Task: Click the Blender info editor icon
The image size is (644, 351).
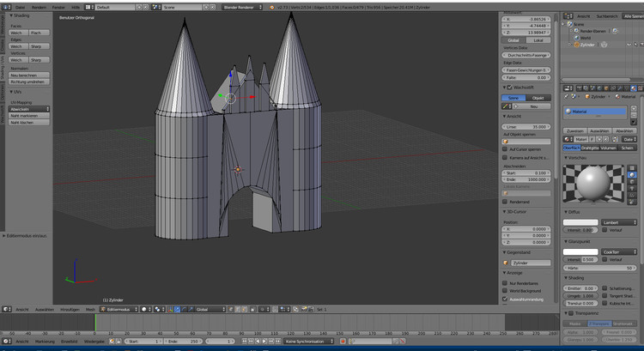Action: pos(5,6)
